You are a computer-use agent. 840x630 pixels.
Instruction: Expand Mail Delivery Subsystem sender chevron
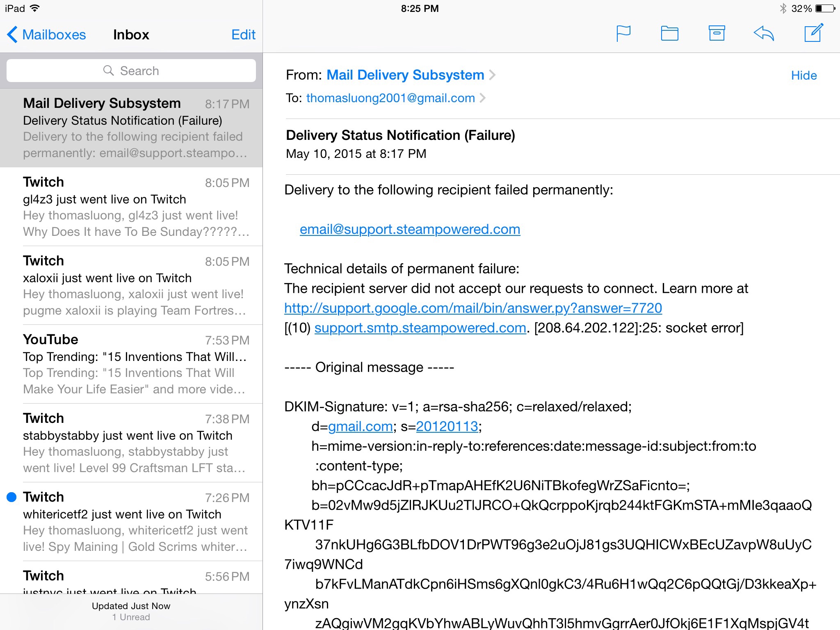493,75
